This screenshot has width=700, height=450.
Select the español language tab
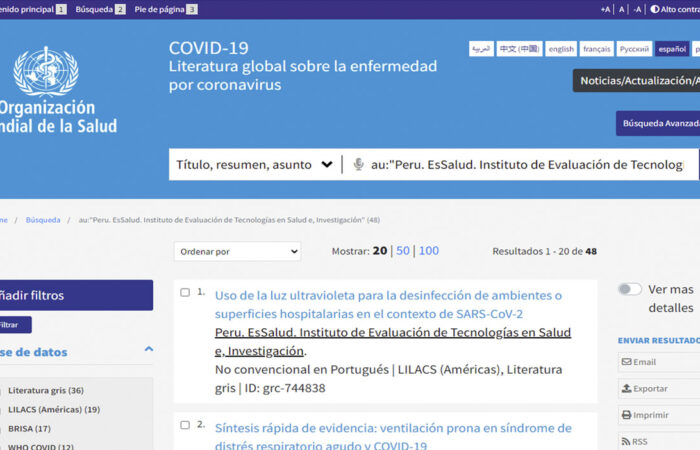(x=672, y=49)
